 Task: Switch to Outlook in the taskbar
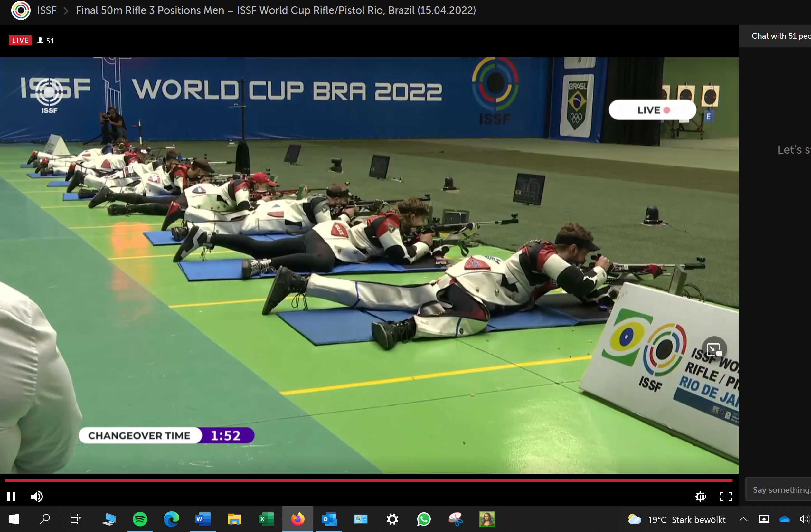[x=329, y=519]
